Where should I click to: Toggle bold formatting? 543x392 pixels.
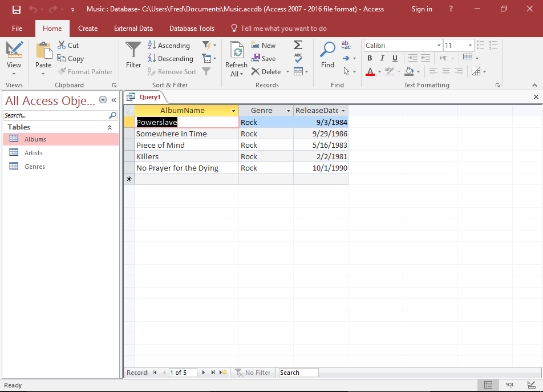pos(370,58)
